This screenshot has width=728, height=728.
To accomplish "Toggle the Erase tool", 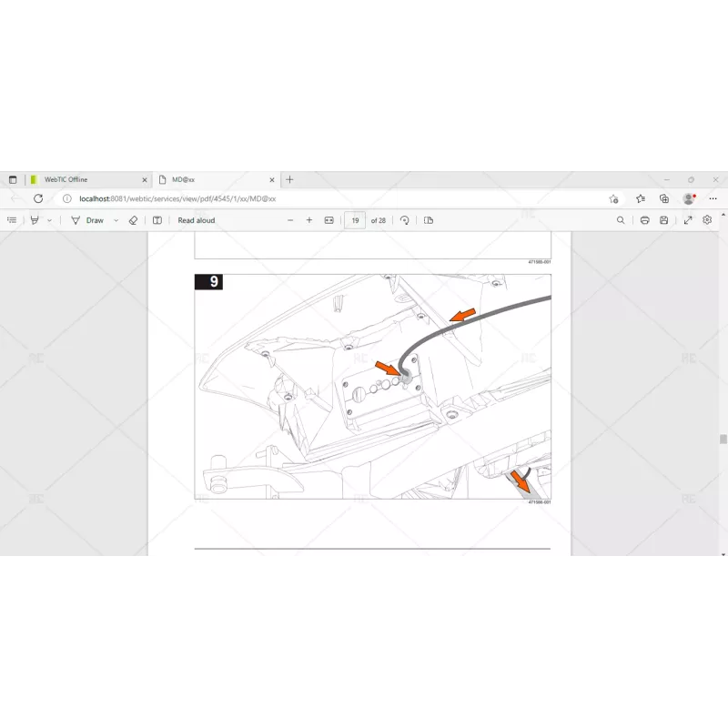I will (x=133, y=220).
